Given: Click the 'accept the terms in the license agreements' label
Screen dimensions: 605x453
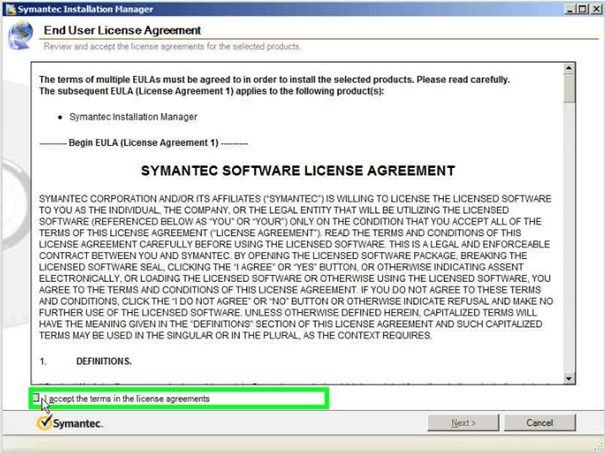Looking at the screenshot, I should (128, 398).
